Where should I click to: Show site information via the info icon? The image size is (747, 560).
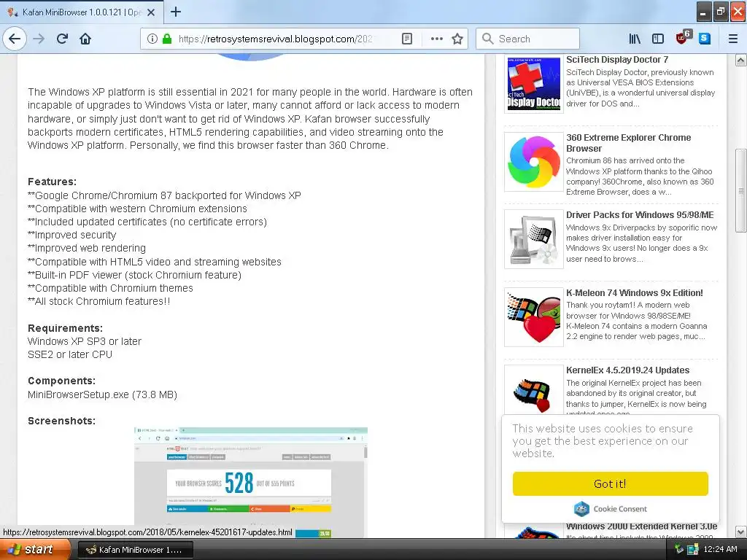[152, 39]
